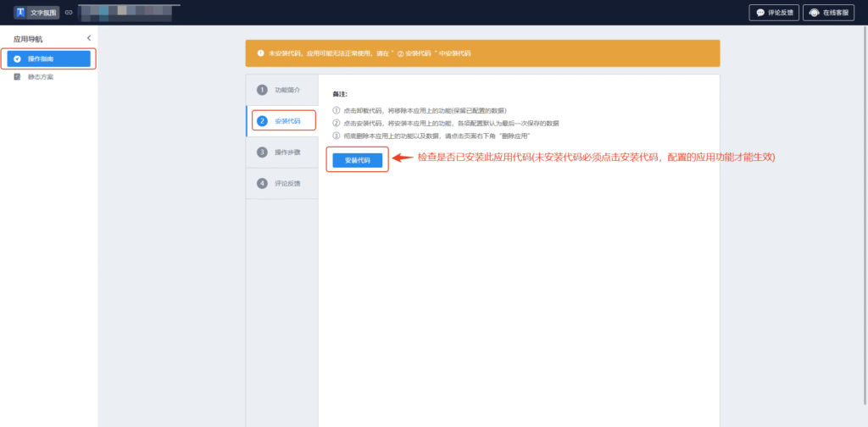This screenshot has width=868, height=427.
Task: Switch to the 评论反馈 step tab
Action: coord(281,183)
